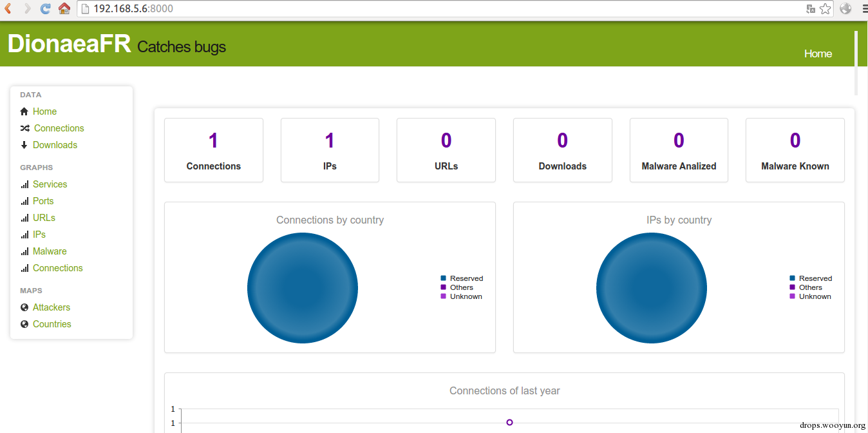Screen dimensions: 868x433
Task: Click the globe icon beside Attackers
Action: pyautogui.click(x=24, y=307)
